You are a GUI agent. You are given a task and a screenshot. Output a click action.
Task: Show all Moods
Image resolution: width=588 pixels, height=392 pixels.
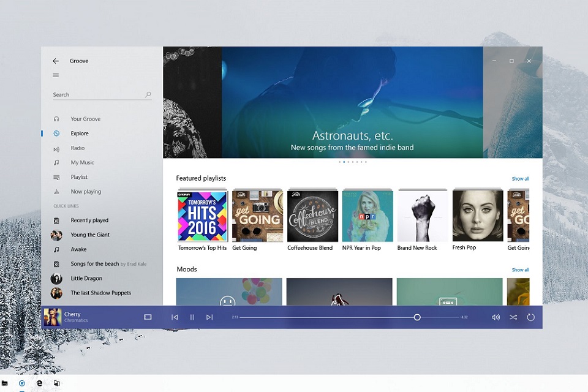[x=521, y=269]
